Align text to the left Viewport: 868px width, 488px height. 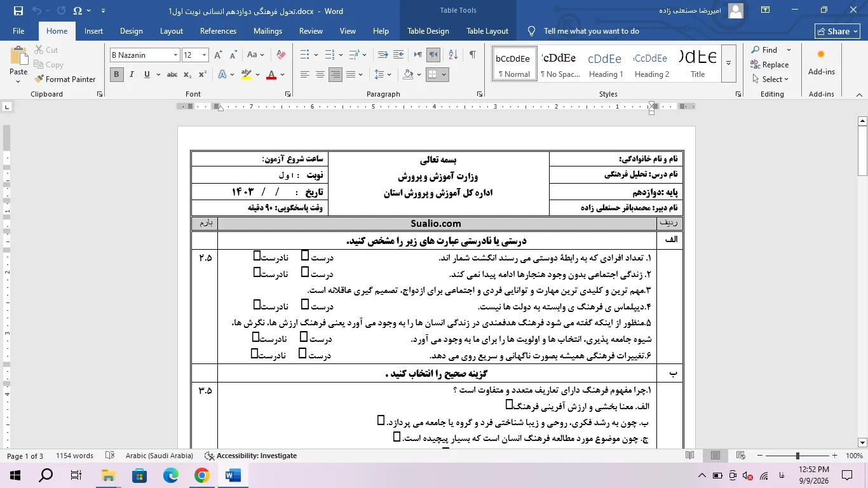tap(305, 74)
